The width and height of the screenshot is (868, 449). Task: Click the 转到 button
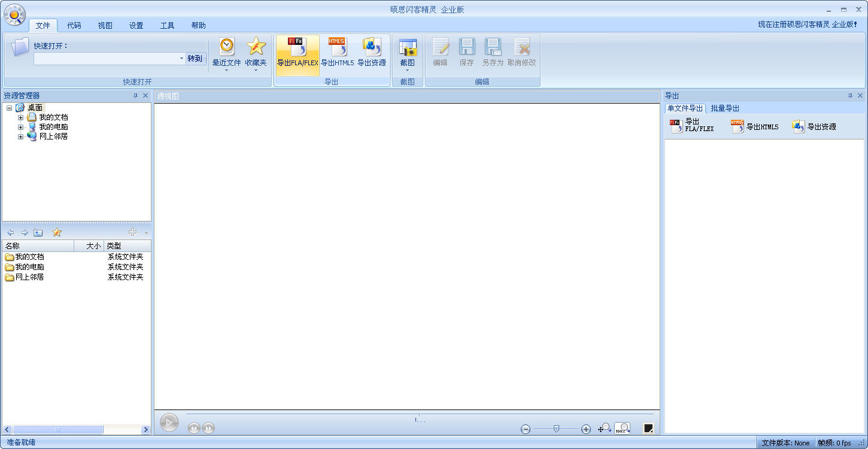[195, 59]
